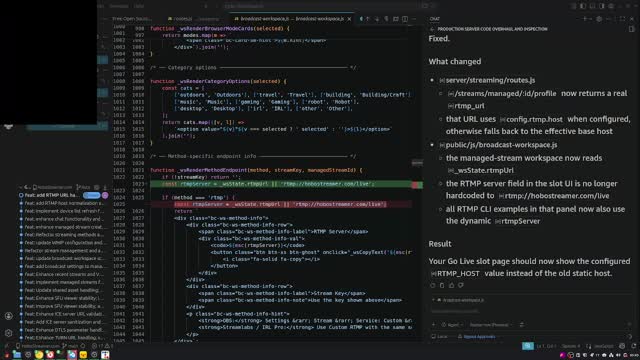Copy the chat response with clipboard icon
640x360 pixels.
(442, 285)
